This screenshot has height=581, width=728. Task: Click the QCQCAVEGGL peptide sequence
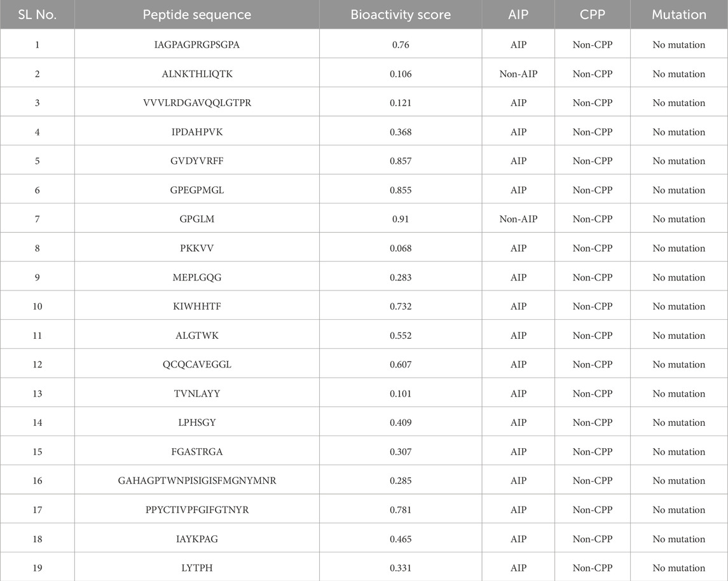click(x=197, y=365)
